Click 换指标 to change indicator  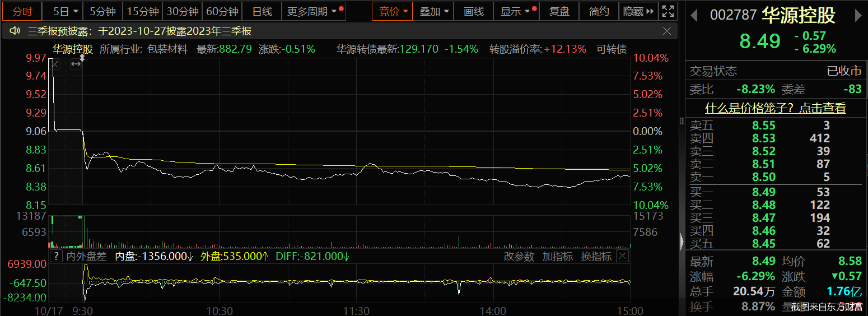(596, 256)
